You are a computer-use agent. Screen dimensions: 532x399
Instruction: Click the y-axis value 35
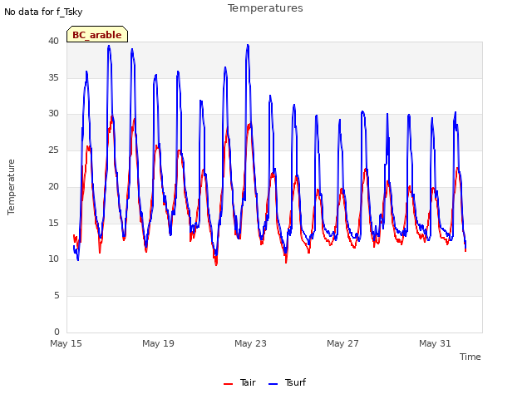tap(53, 77)
